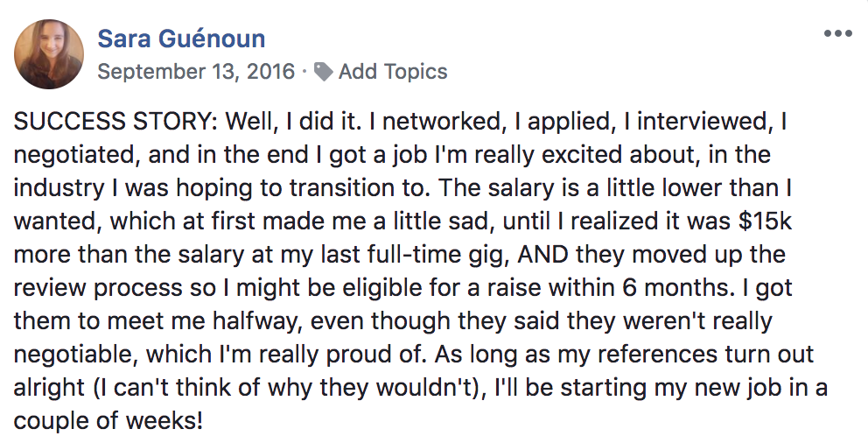Select the Add Topics button

pos(393,72)
